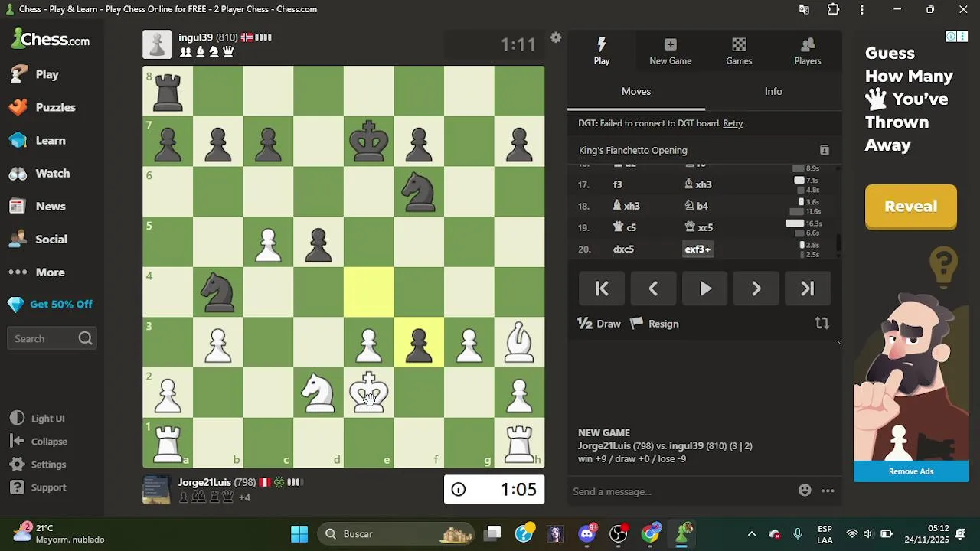Screen dimensions: 980x551
Task: Select the white bishop on h3
Action: (x=519, y=342)
